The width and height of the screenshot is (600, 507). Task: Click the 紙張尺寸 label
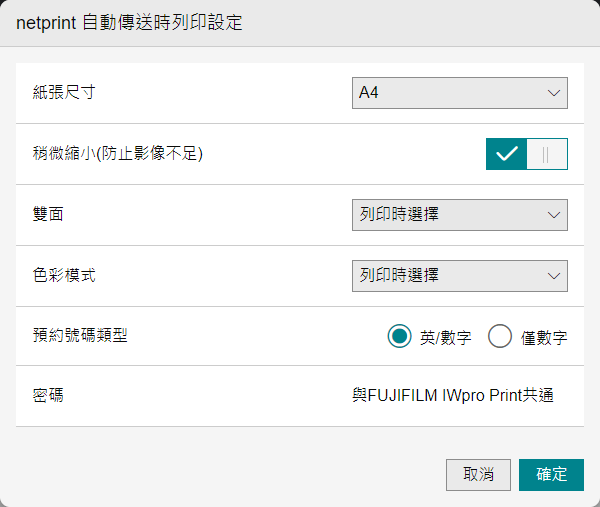(x=64, y=93)
